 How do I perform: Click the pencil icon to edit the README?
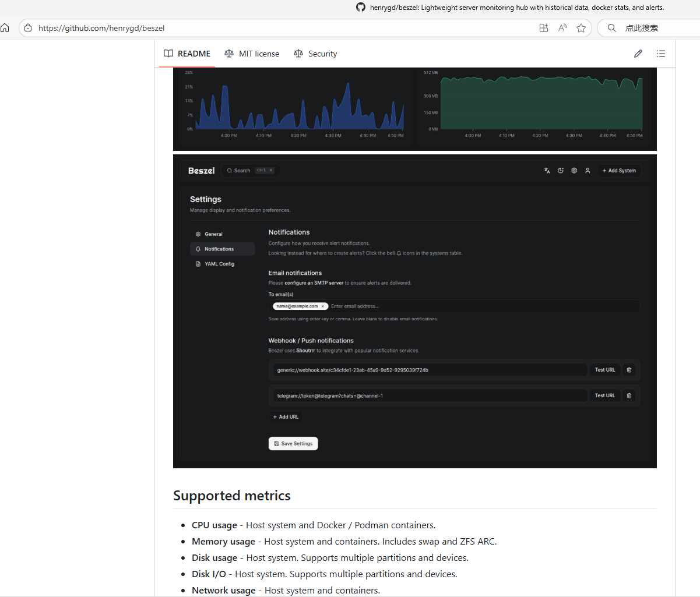638,54
